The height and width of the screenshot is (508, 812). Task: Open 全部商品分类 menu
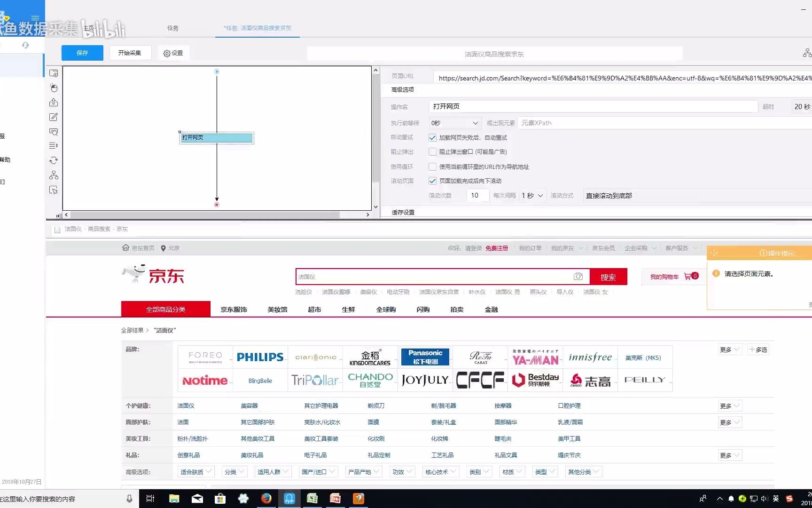point(166,309)
